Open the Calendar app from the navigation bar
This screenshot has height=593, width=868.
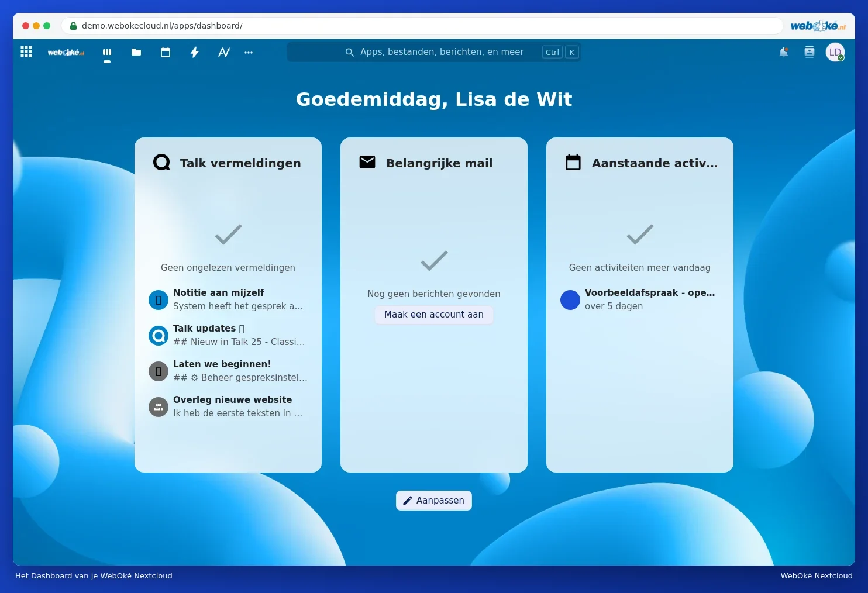point(166,52)
